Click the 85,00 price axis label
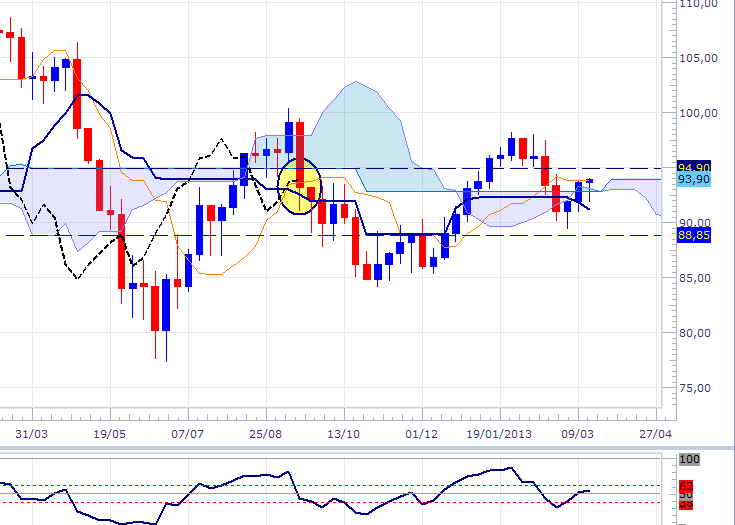The image size is (735, 525). [697, 278]
